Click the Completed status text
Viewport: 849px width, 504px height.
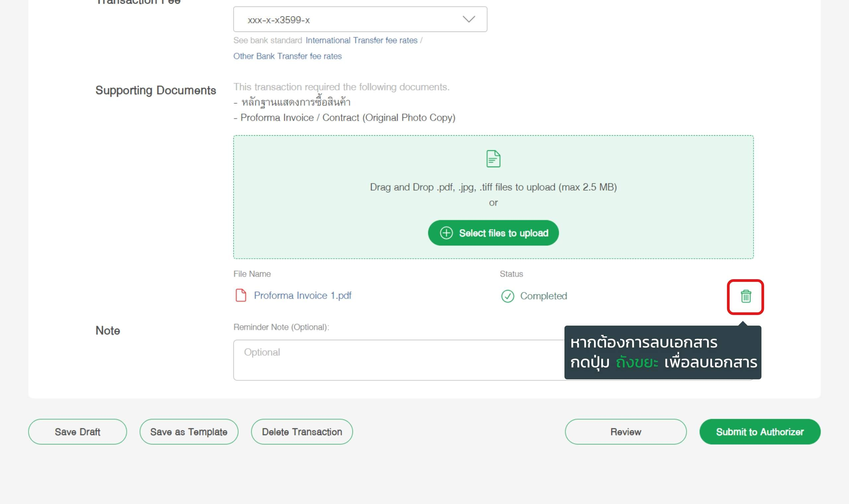(543, 296)
